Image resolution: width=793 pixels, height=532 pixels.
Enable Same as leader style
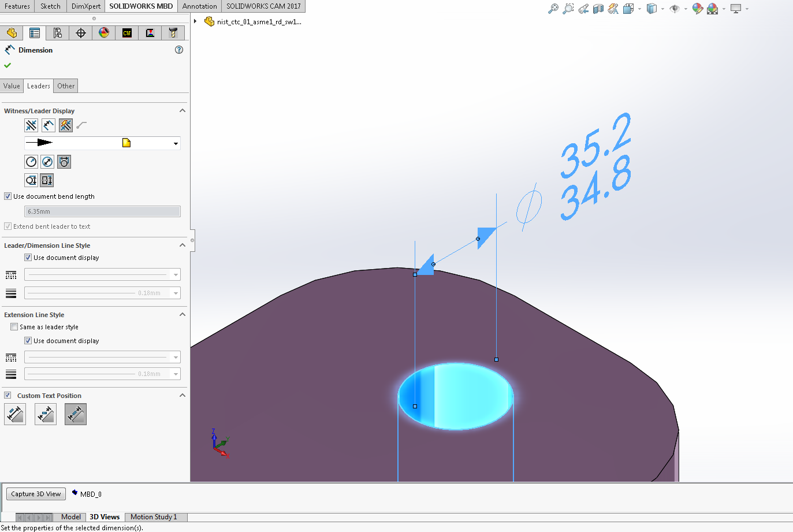click(14, 326)
